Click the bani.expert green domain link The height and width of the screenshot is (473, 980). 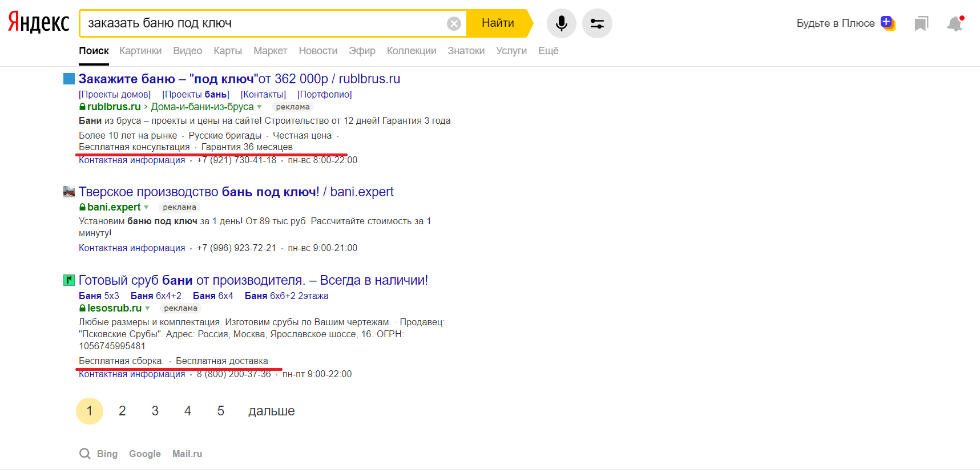(x=114, y=207)
